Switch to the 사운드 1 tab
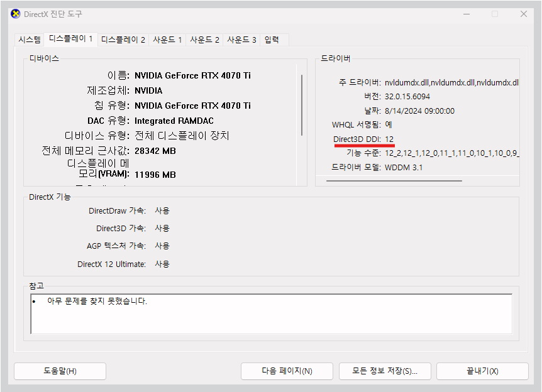This screenshot has height=392, width=542. click(x=167, y=40)
